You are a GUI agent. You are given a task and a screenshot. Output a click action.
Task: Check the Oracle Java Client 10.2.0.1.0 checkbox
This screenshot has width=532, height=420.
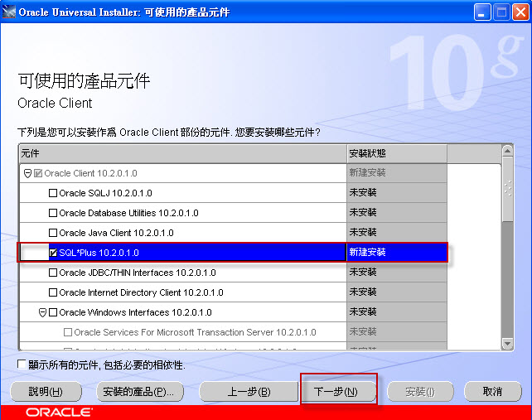(53, 233)
